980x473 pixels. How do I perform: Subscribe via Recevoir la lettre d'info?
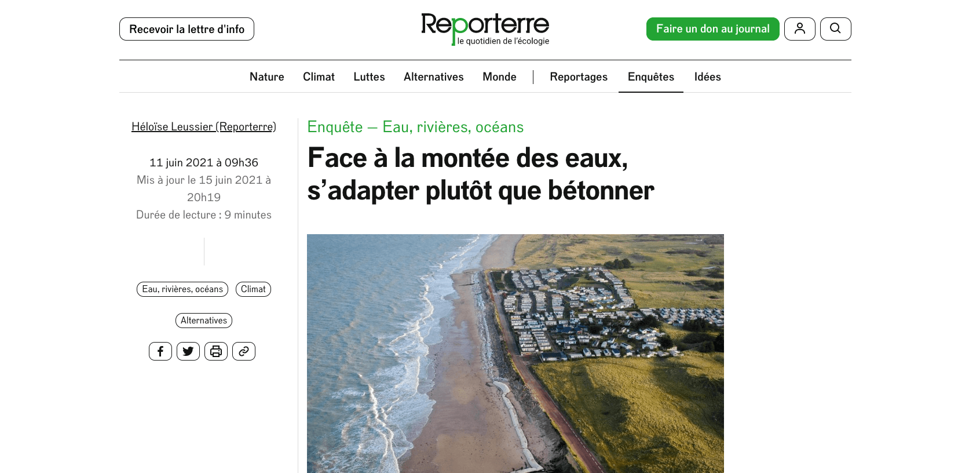pyautogui.click(x=187, y=29)
